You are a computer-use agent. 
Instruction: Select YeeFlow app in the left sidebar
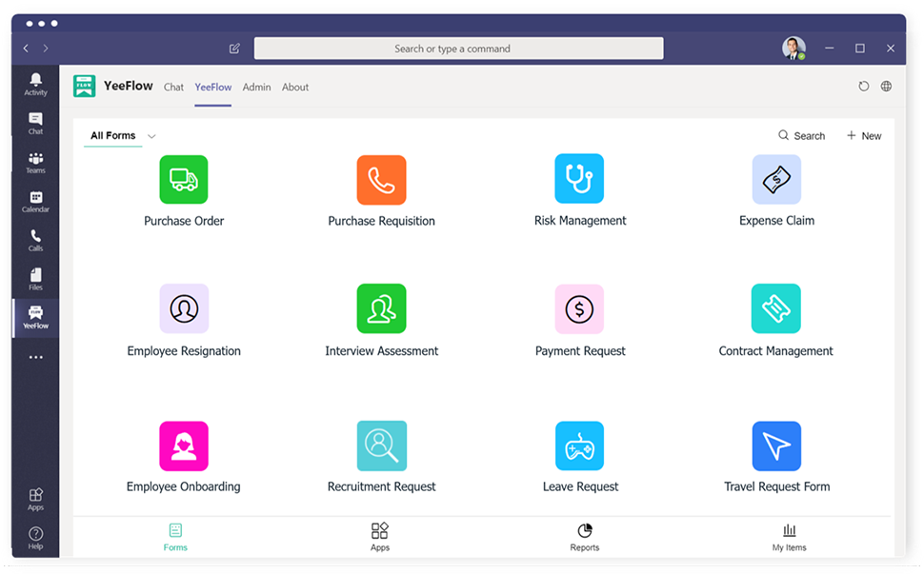[35, 318]
